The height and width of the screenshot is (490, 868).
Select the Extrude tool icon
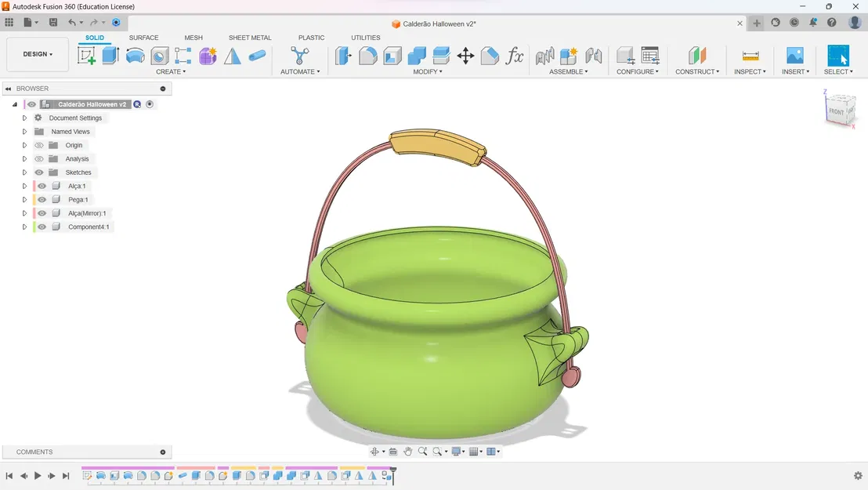110,56
